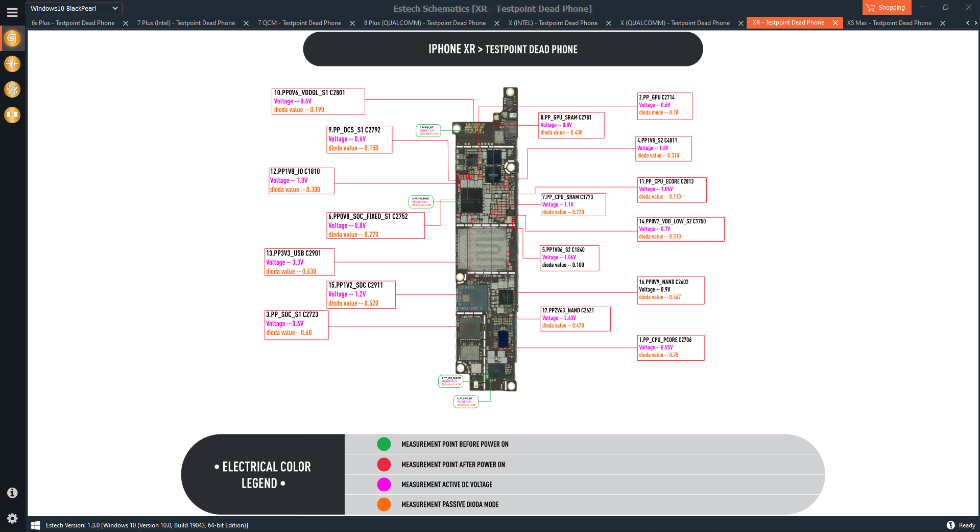The image size is (980, 532).
Task: Click the iPhone XR board image
Action: click(x=487, y=239)
